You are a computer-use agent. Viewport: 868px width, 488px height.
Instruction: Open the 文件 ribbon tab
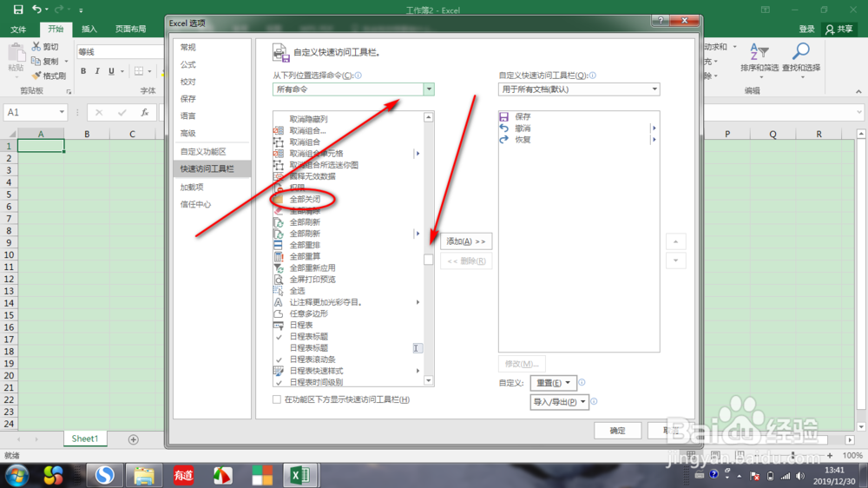click(x=18, y=29)
